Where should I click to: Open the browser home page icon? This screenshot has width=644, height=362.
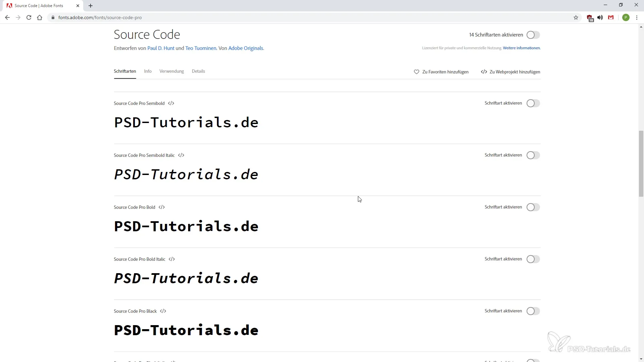click(40, 17)
